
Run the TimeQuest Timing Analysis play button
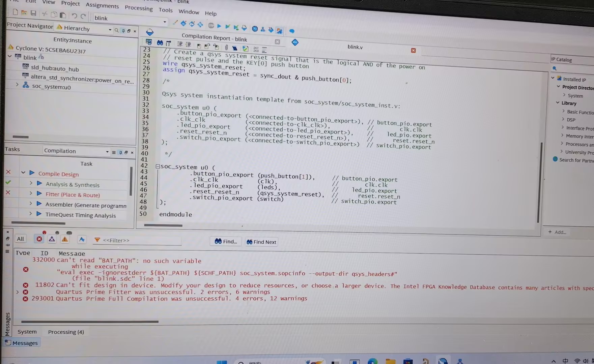click(x=39, y=214)
